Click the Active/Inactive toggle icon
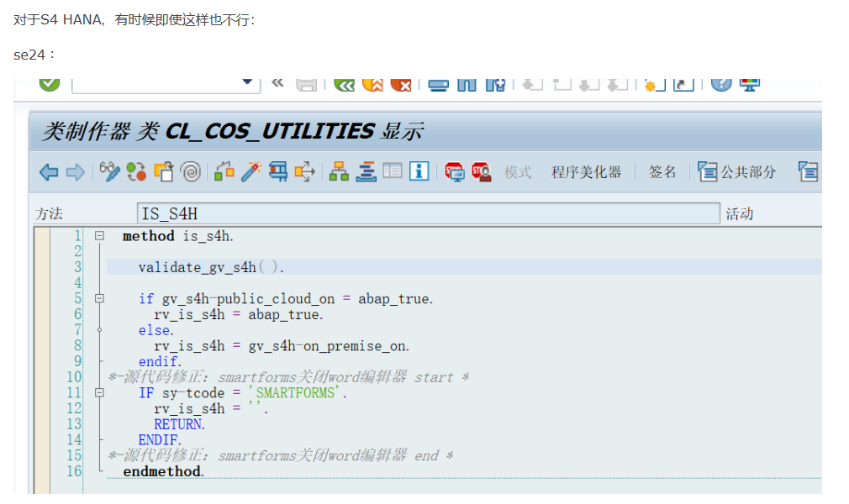Viewport: 849px width, 504px height. pos(136,171)
